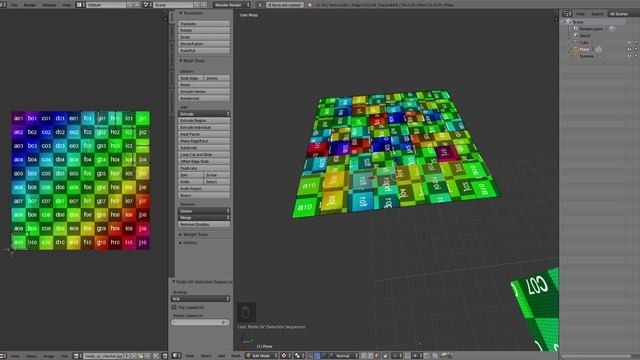Viewport: 640px width, 360px height.
Task: Click the Shrink/Fatten button
Action: tap(204, 44)
